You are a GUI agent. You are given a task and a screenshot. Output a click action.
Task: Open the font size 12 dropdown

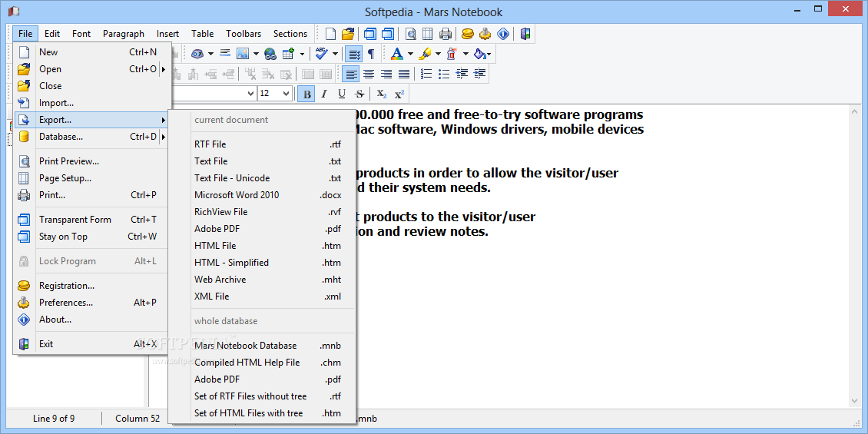coord(287,94)
